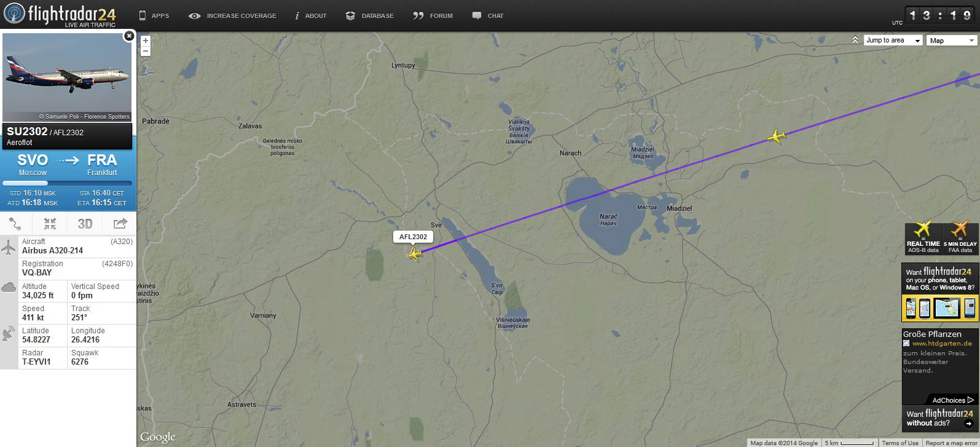The image size is (980, 447).
Task: Open the Jump to area dropdown
Action: (x=893, y=41)
